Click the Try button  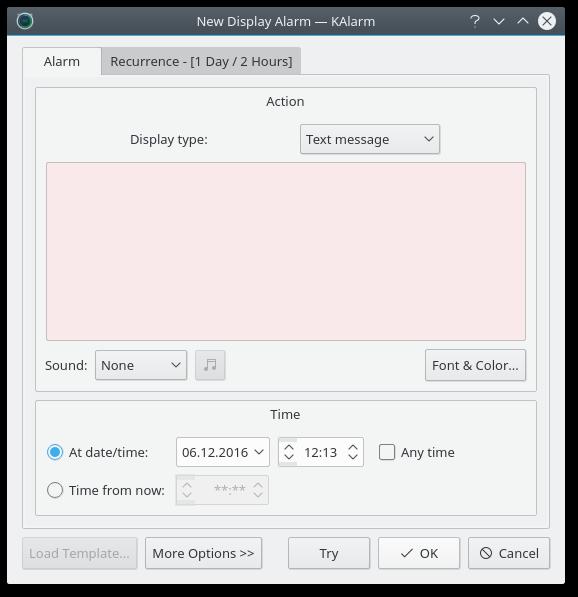(x=329, y=553)
